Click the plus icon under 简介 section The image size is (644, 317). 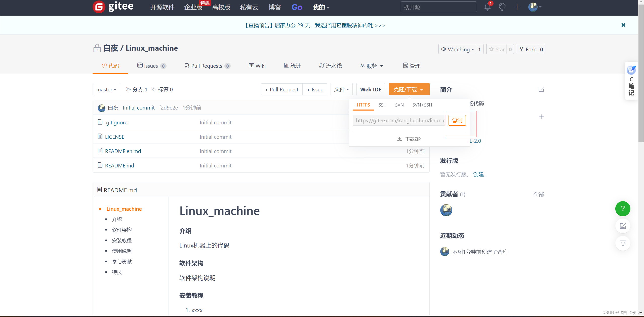(x=542, y=117)
